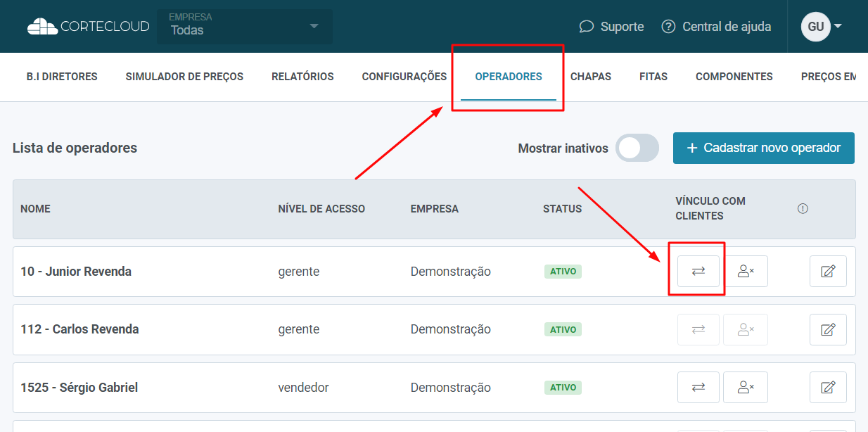Viewport: 868px width, 432px height.
Task: Click name 10 - Junior Revenda
Action: (x=76, y=272)
